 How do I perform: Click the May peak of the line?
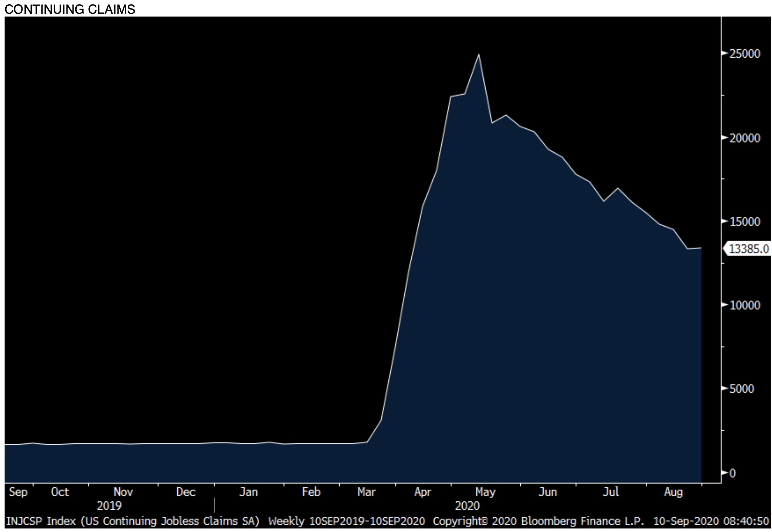(479, 55)
